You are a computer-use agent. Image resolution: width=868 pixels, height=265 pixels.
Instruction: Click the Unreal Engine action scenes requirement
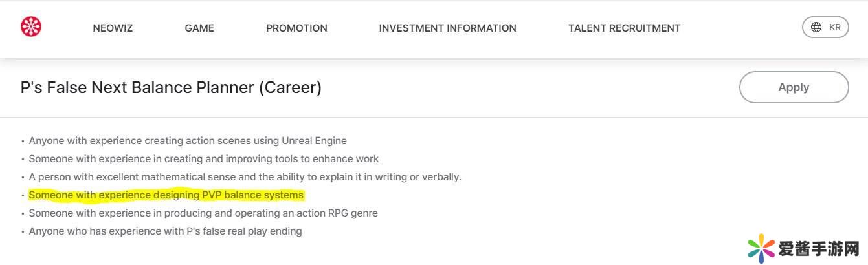[188, 141]
